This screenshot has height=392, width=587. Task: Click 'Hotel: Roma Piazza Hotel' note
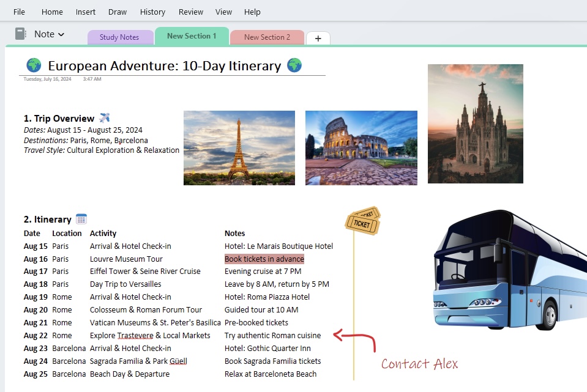pyautogui.click(x=267, y=297)
